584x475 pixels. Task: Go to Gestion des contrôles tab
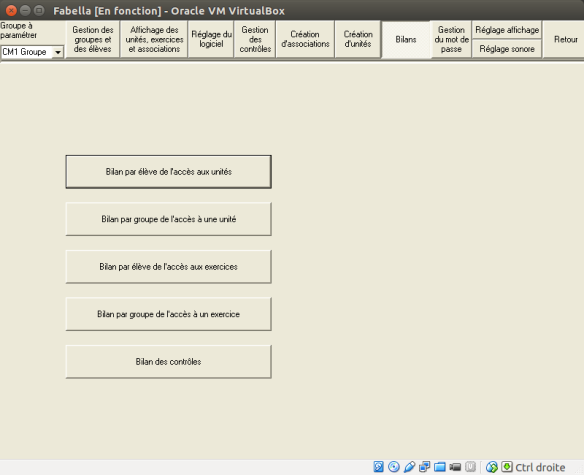[255, 39]
